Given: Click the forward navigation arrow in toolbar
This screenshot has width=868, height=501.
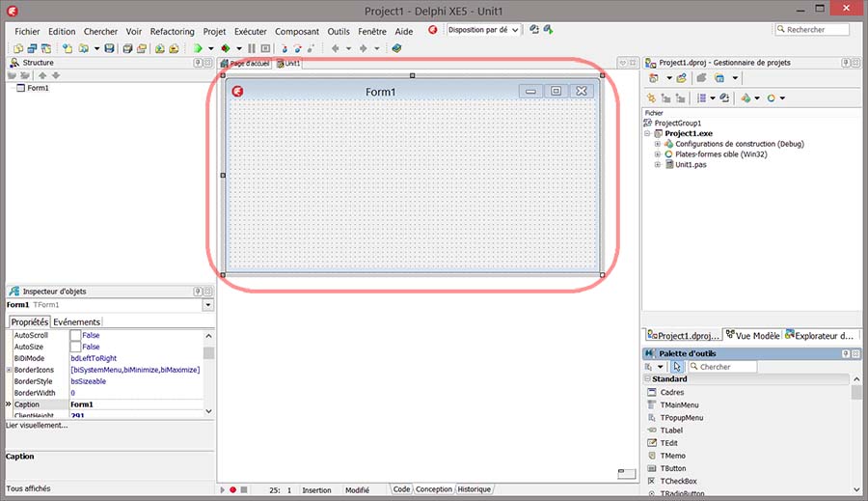Looking at the screenshot, I should [363, 48].
